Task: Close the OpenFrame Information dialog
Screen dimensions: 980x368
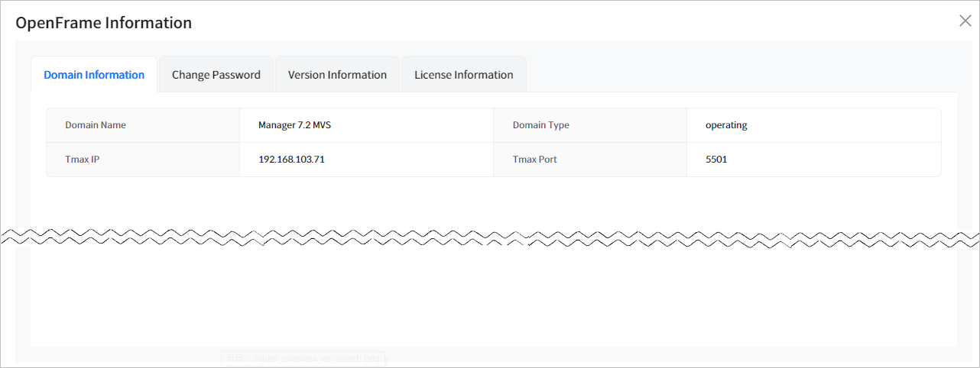Action: [x=965, y=21]
